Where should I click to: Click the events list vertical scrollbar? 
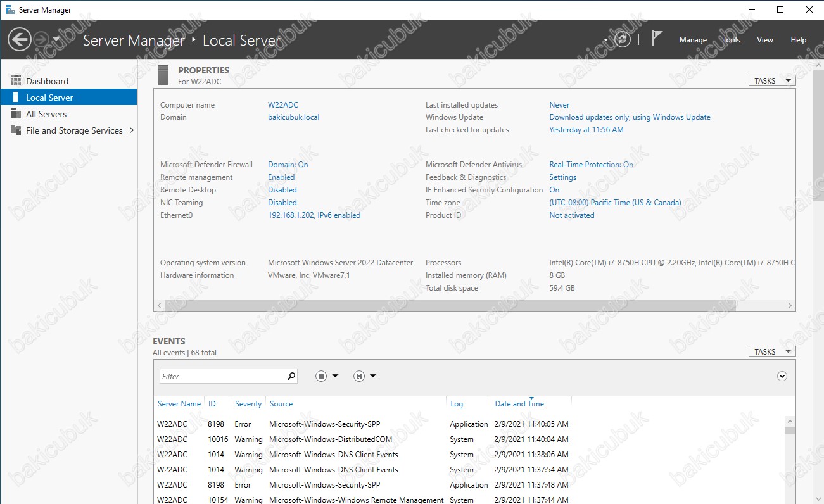(x=790, y=431)
